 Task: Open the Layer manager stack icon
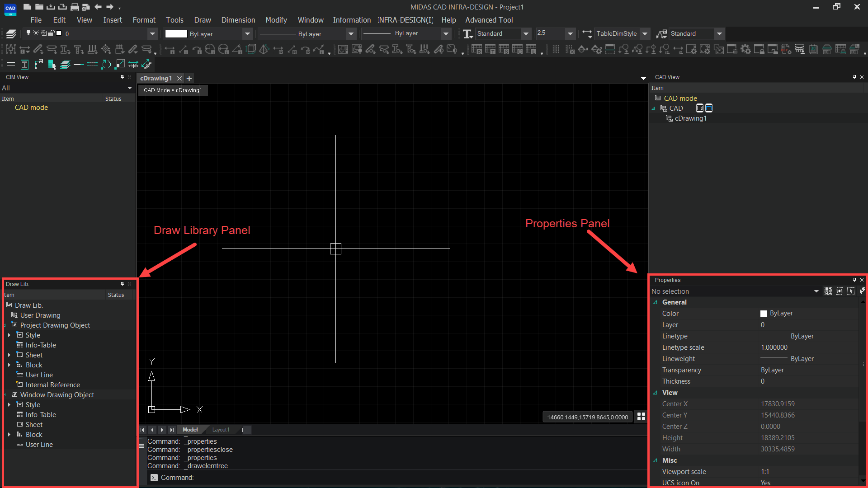(11, 33)
